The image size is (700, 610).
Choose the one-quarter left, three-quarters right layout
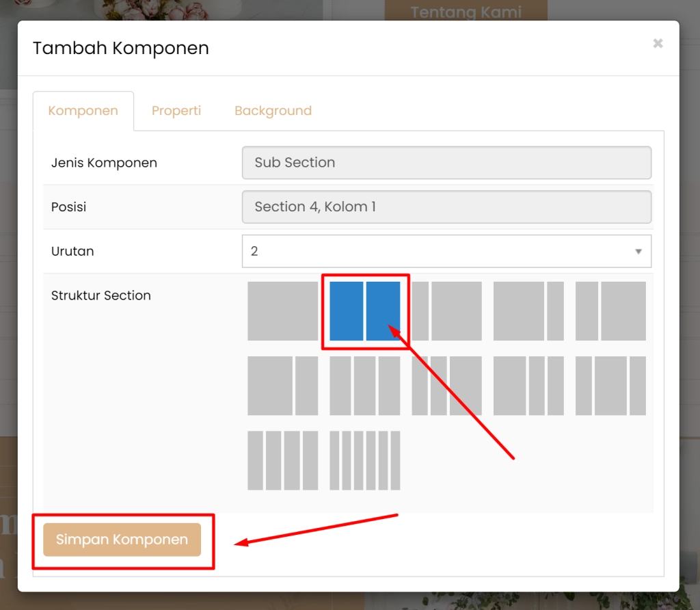coord(446,311)
